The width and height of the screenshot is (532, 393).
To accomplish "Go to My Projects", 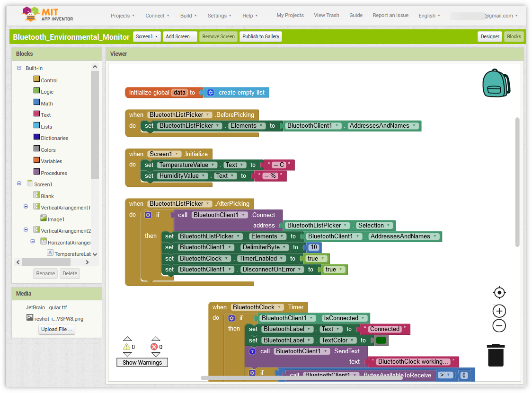I will coord(290,15).
